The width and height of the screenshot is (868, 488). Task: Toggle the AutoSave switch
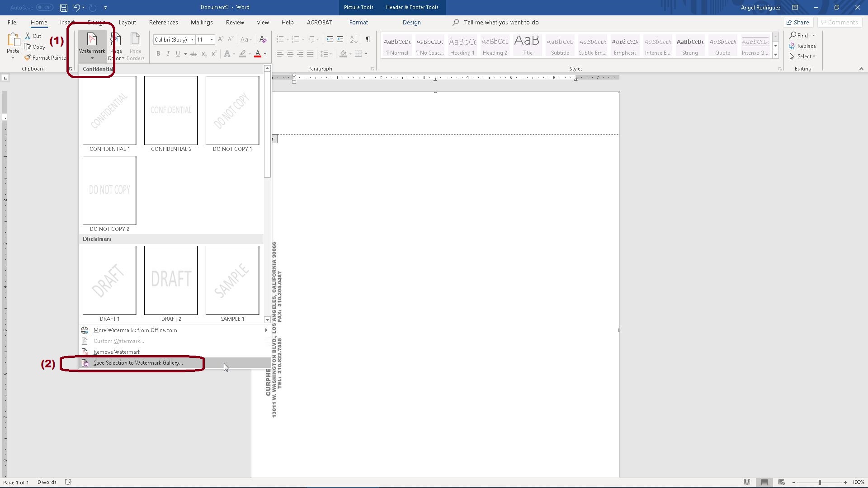pos(44,7)
